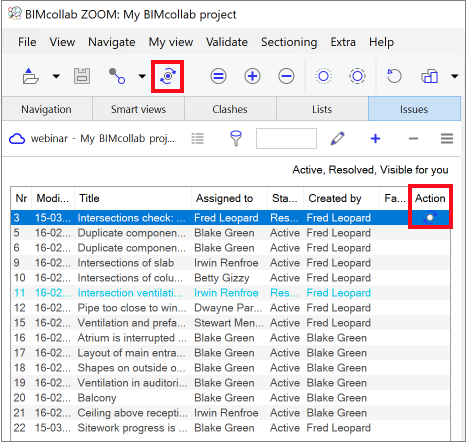This screenshot has height=443, width=466.
Task: Click the connect nodes toolbar icon
Action: coord(117,76)
